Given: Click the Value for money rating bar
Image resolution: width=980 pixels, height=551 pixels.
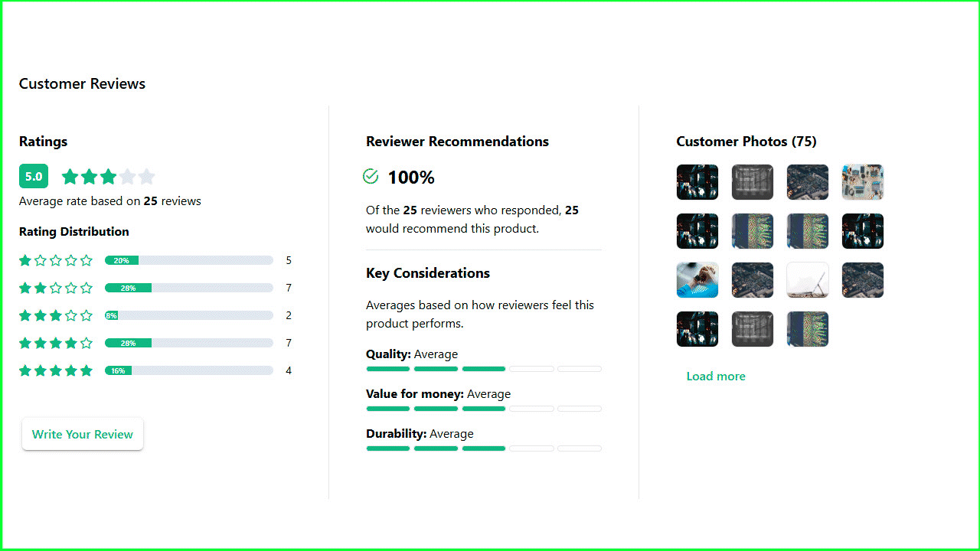Looking at the screenshot, I should pyautogui.click(x=484, y=409).
